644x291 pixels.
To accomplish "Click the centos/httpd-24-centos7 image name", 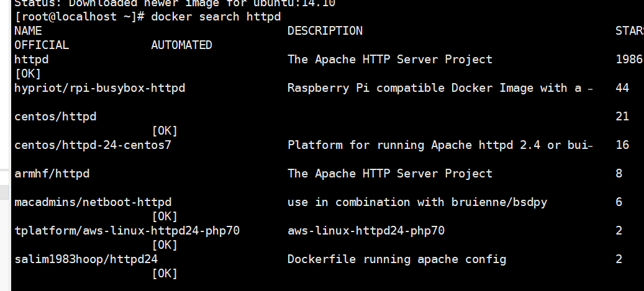I will tap(93, 145).
